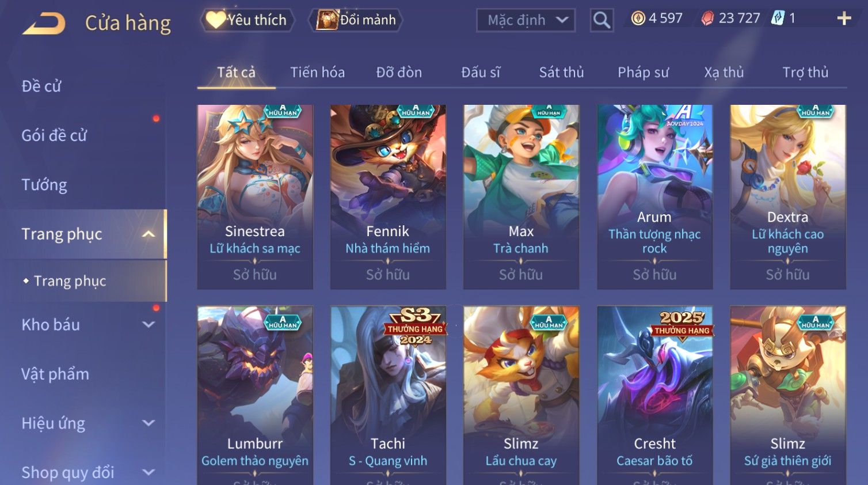Expand the Hiệu ứng sidebar section

point(149,423)
